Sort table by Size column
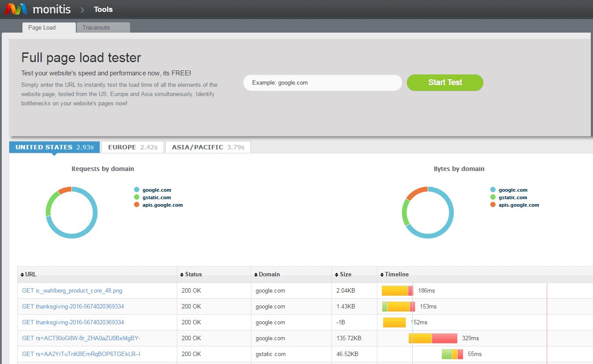Image resolution: width=593 pixels, height=364 pixels. pyautogui.click(x=354, y=274)
